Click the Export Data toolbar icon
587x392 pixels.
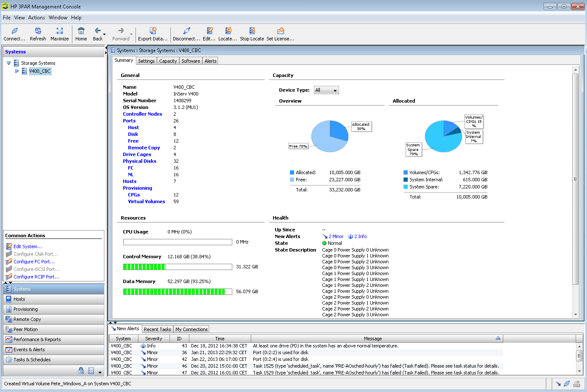point(153,31)
